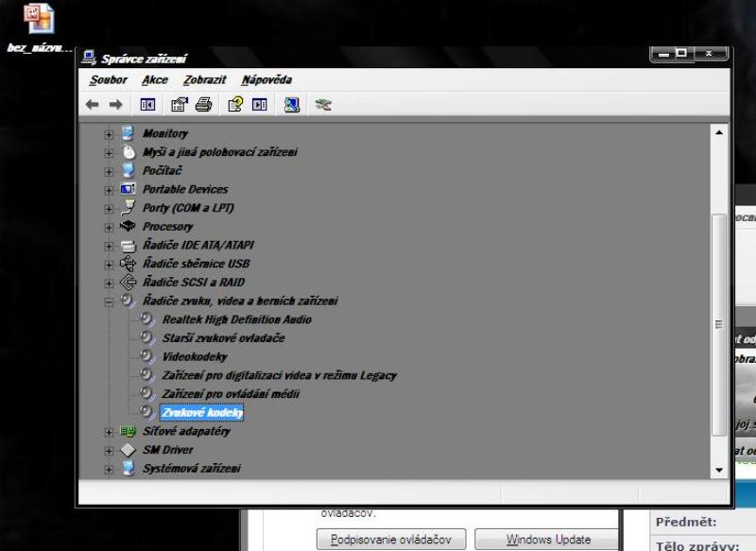Click the Back arrow in the toolbar
This screenshot has height=551, width=756.
(x=92, y=105)
